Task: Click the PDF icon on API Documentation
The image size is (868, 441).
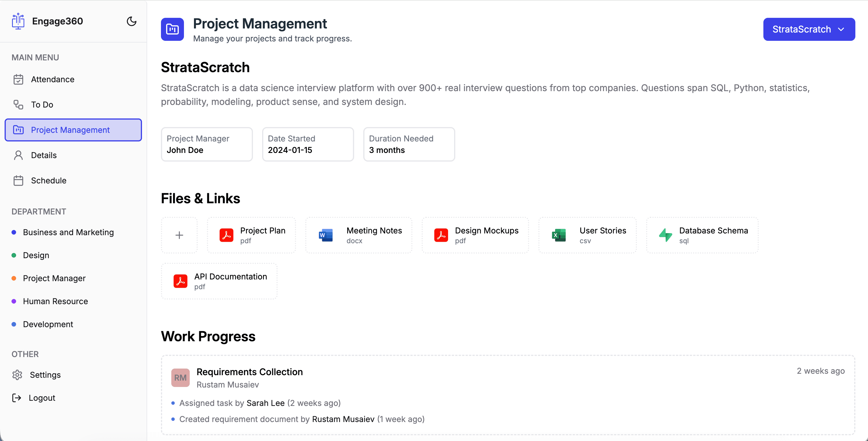Action: click(180, 281)
